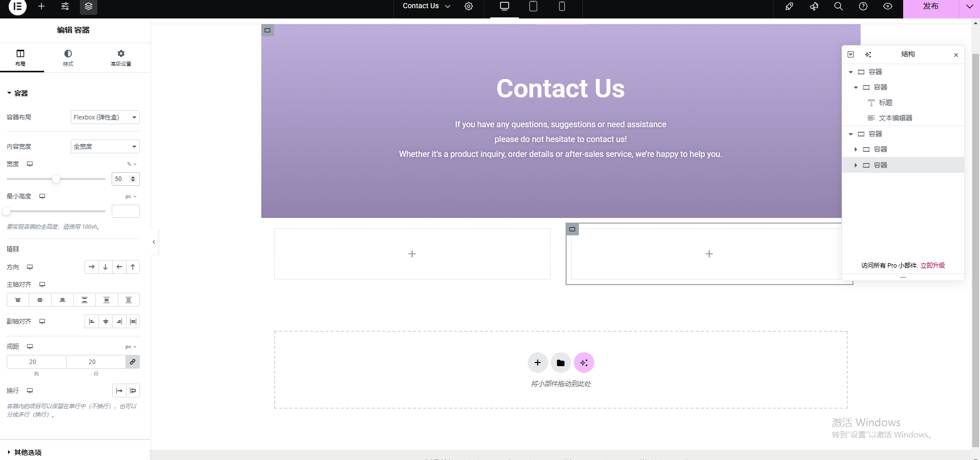
Task: Toggle linked gap values button
Action: pos(133,362)
